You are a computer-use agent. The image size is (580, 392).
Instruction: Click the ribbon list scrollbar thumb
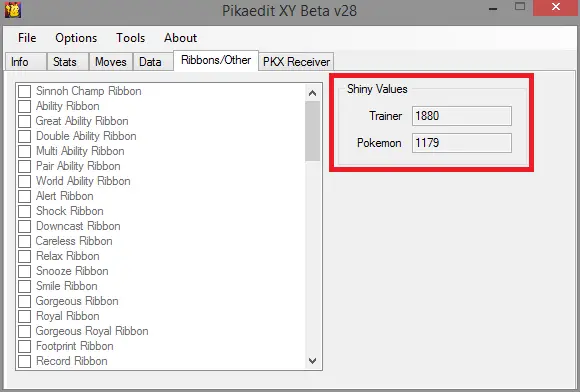[x=313, y=131]
